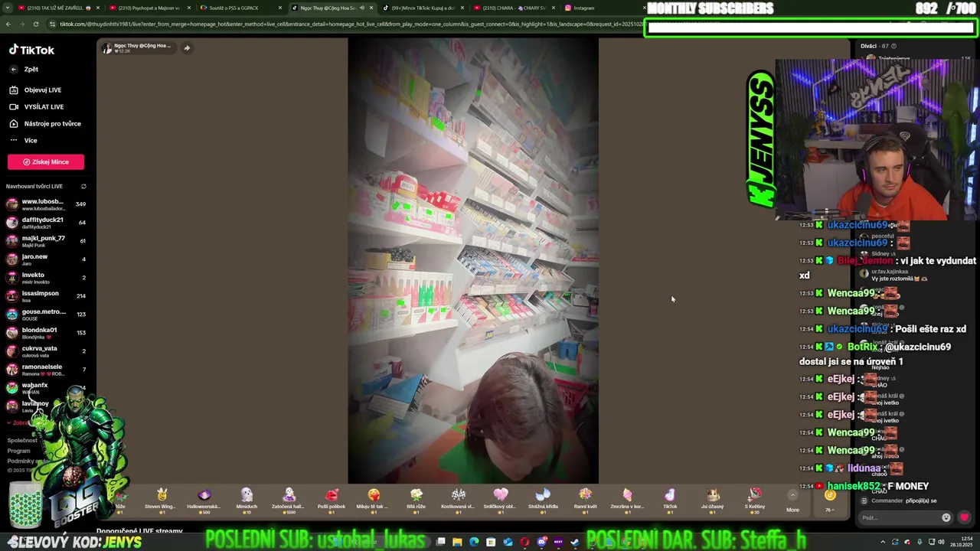The width and height of the screenshot is (980, 551).
Task: Open invekto live stream
Action: point(46,278)
